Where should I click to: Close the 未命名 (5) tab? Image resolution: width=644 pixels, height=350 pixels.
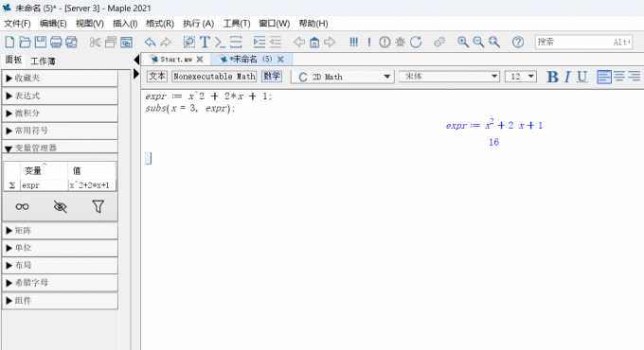coord(280,60)
